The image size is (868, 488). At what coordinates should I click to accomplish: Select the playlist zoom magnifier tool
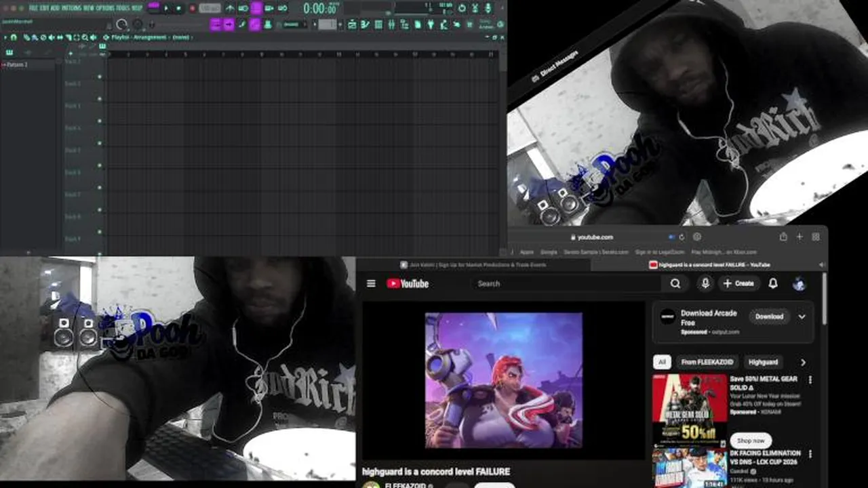click(85, 37)
